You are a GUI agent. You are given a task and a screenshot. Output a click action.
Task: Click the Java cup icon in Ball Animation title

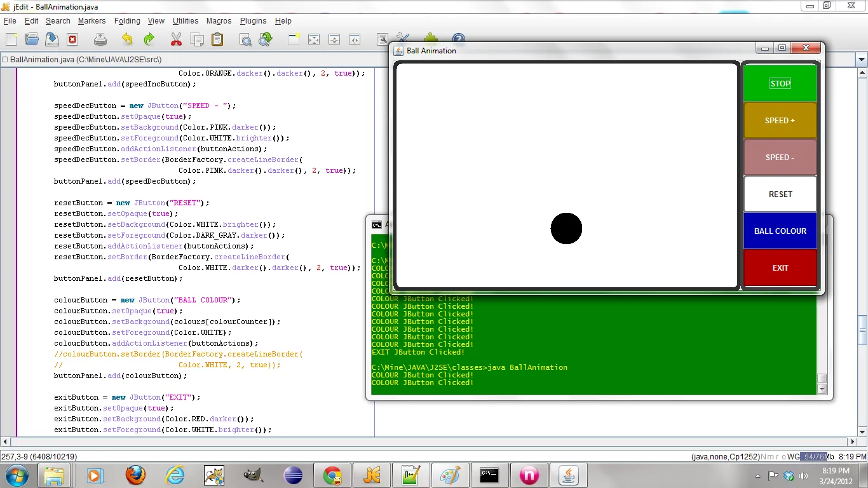point(398,51)
